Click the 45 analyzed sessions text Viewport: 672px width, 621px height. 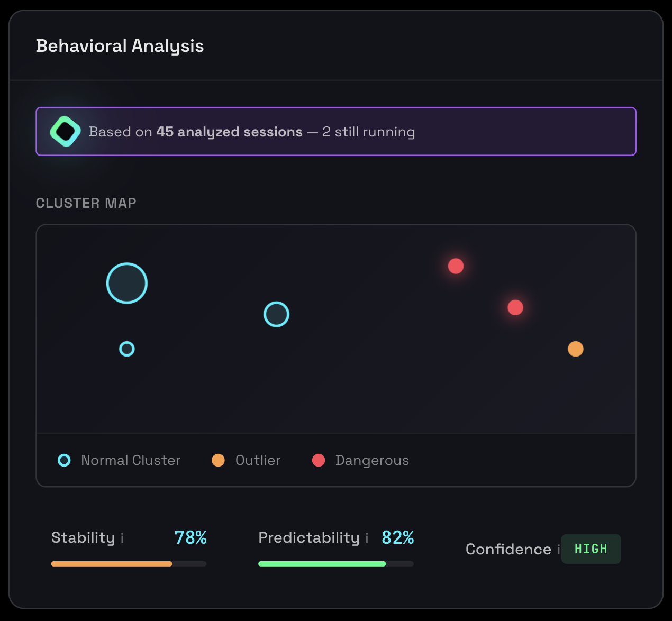[x=229, y=132]
